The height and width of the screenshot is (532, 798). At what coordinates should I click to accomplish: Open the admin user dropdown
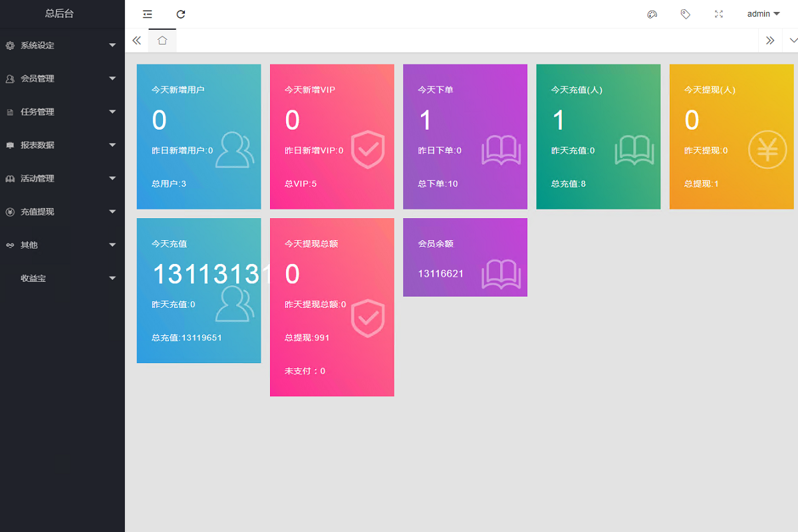click(x=763, y=14)
